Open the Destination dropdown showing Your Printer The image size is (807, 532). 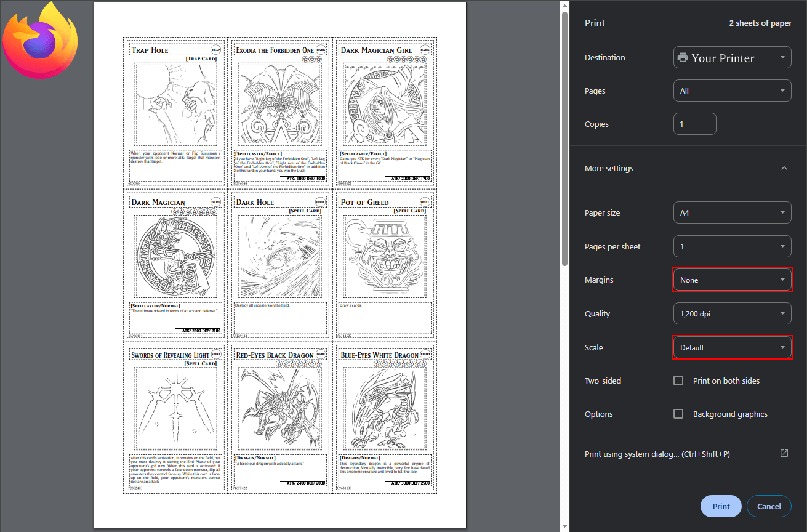tap(732, 57)
